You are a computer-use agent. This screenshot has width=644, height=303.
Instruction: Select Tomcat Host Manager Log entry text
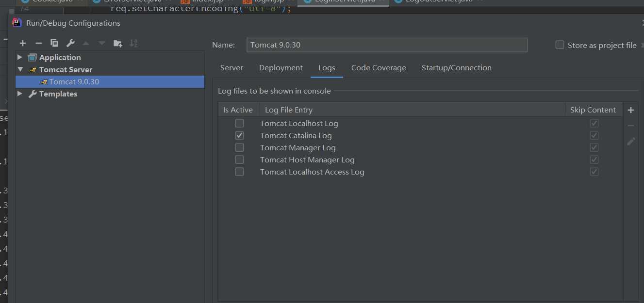[307, 159]
